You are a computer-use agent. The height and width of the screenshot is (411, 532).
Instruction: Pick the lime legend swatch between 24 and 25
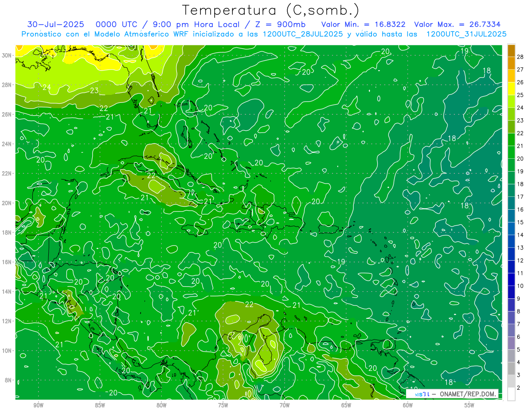[511, 102]
